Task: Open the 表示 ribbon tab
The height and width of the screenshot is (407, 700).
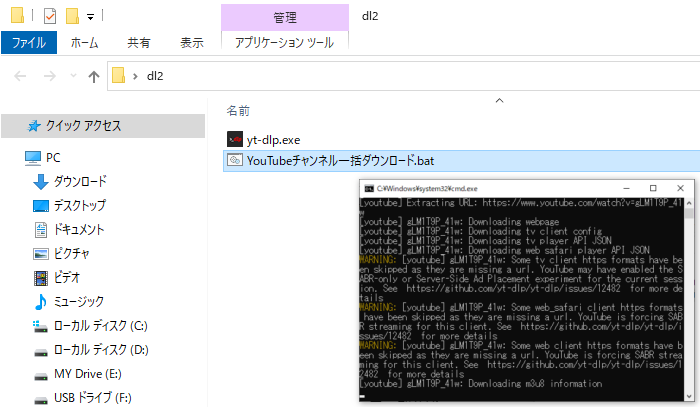Action: click(192, 42)
